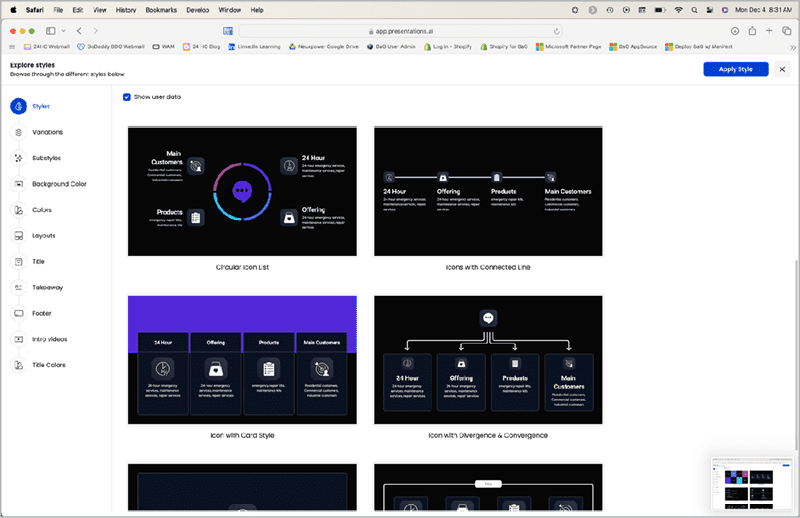800x518 pixels.
Task: Open the Shopify for BeO bookmark
Action: pyautogui.click(x=504, y=46)
